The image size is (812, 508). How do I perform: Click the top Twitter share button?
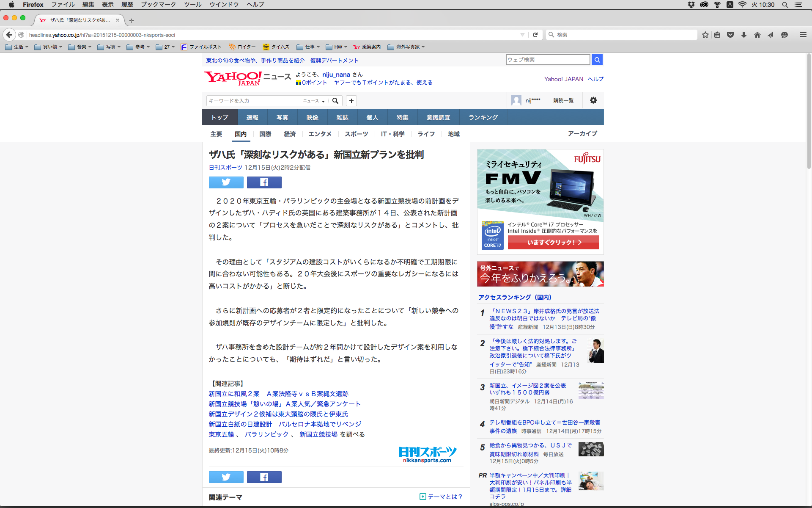[x=226, y=182]
